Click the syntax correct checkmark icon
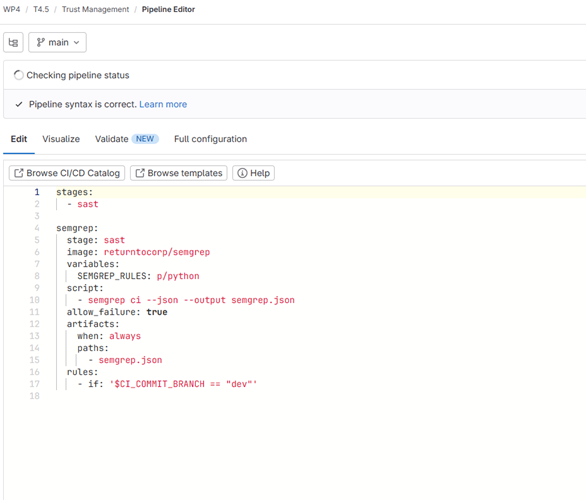Viewport: 586px width, 500px height. [19, 104]
